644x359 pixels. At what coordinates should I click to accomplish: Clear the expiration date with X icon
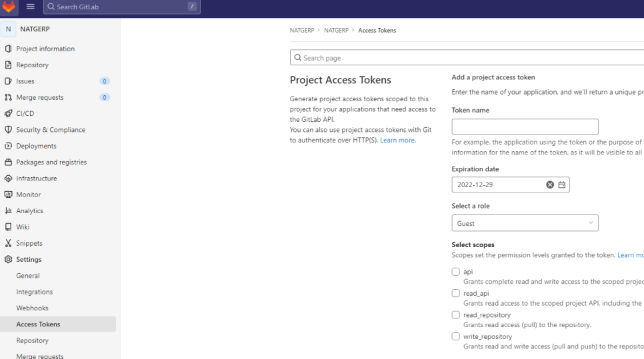click(550, 184)
